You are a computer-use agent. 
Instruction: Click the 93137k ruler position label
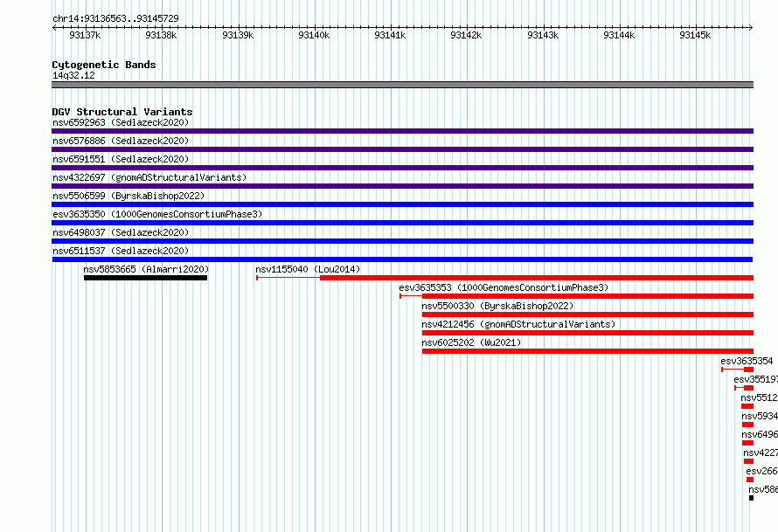85,35
